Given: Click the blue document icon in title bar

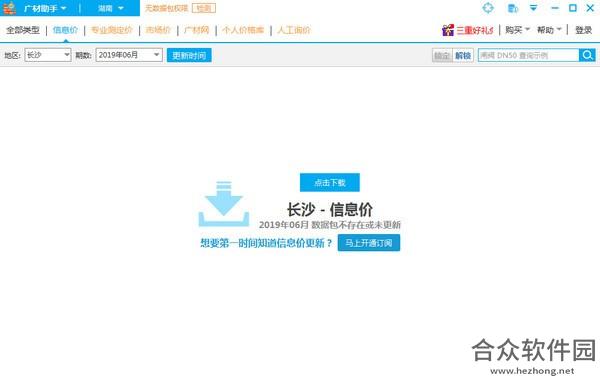Looking at the screenshot, I should [x=512, y=8].
